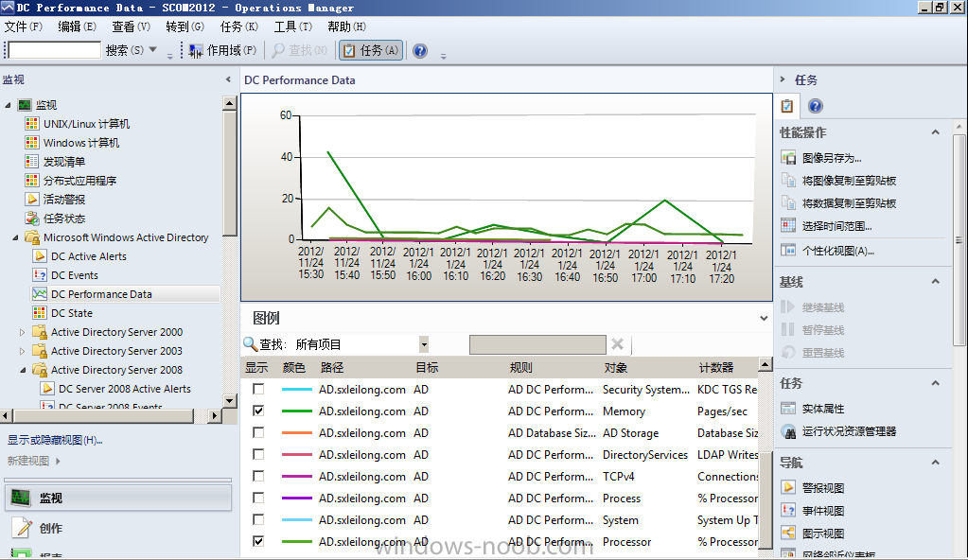Open the 活动警报 alert icon
Viewport: 968px width, 560px height.
(x=32, y=200)
